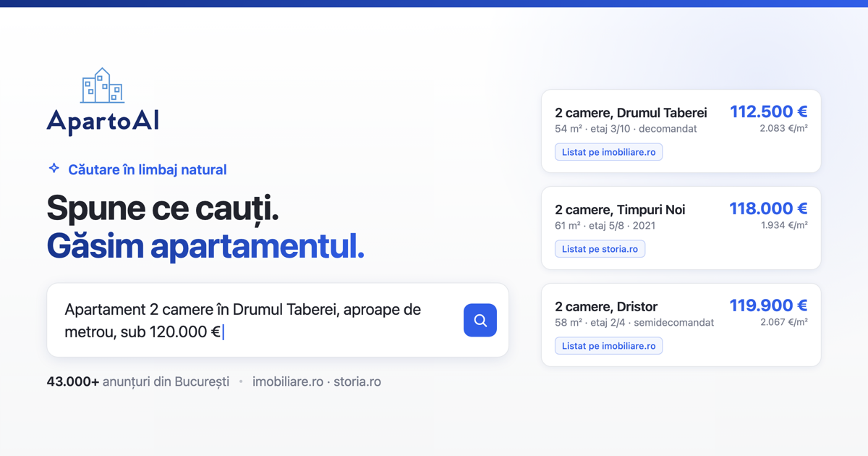Viewport: 868px width, 456px height.
Task: Click the headline Găsim apartamentul.
Action: pyautogui.click(x=205, y=246)
